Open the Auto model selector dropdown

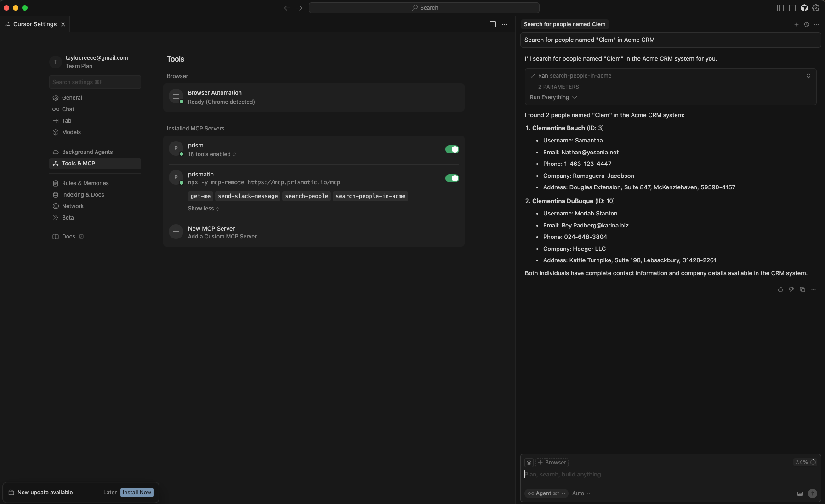[580, 493]
